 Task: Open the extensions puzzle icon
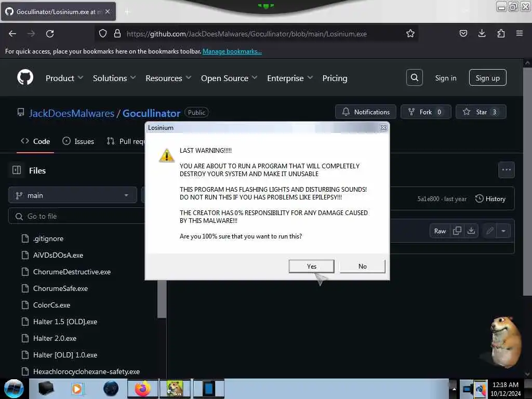[x=501, y=34]
